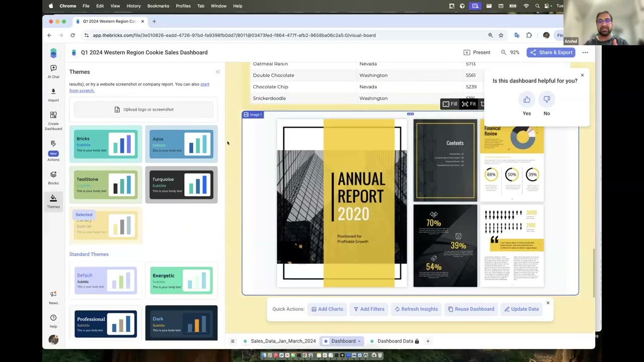Open the History menu

point(133,6)
